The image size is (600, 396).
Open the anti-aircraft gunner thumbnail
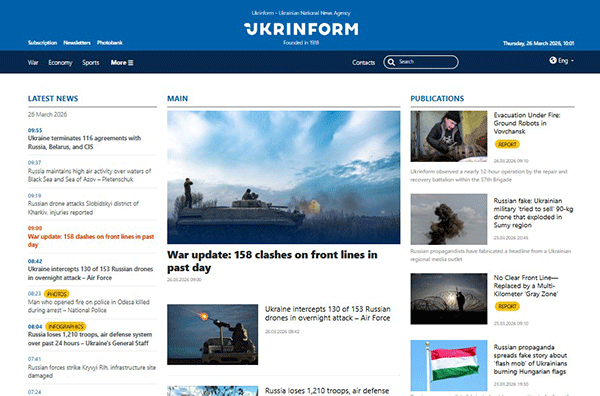pos(212,334)
